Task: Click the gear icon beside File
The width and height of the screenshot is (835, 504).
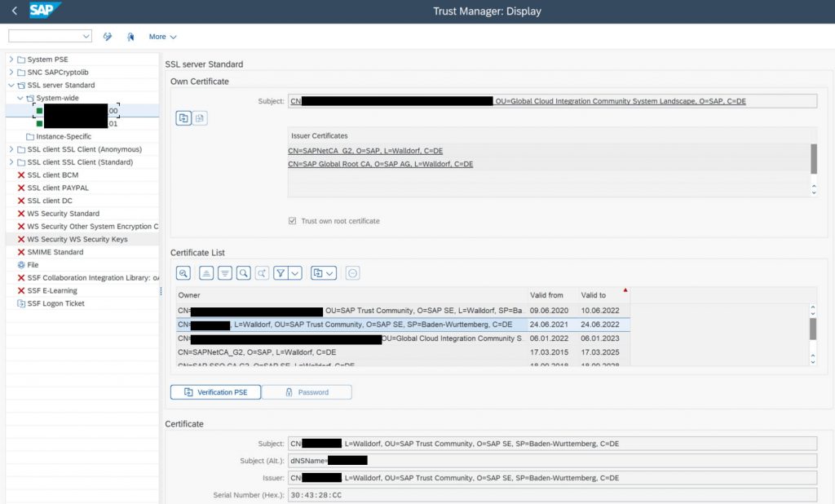Action: 21,265
